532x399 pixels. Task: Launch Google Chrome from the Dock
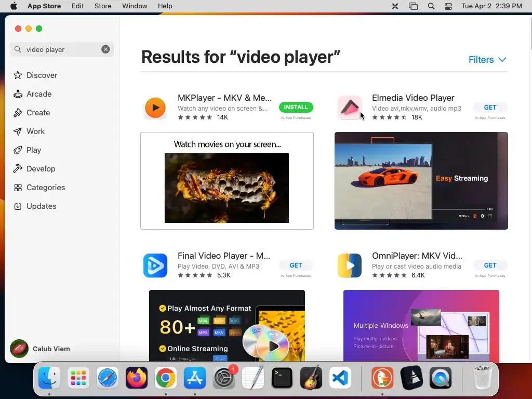click(x=166, y=378)
